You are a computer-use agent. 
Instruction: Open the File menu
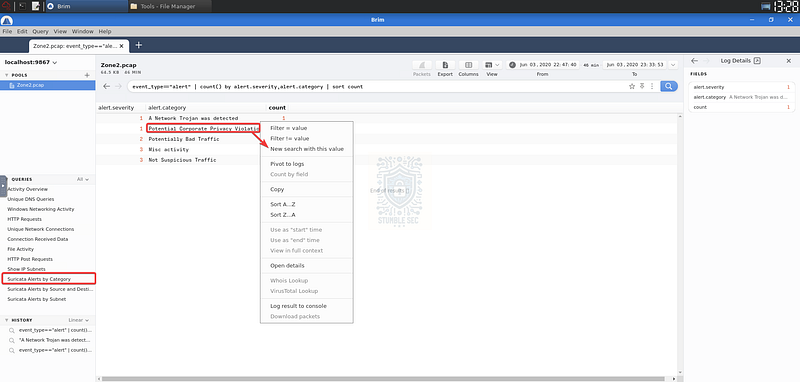click(7, 31)
